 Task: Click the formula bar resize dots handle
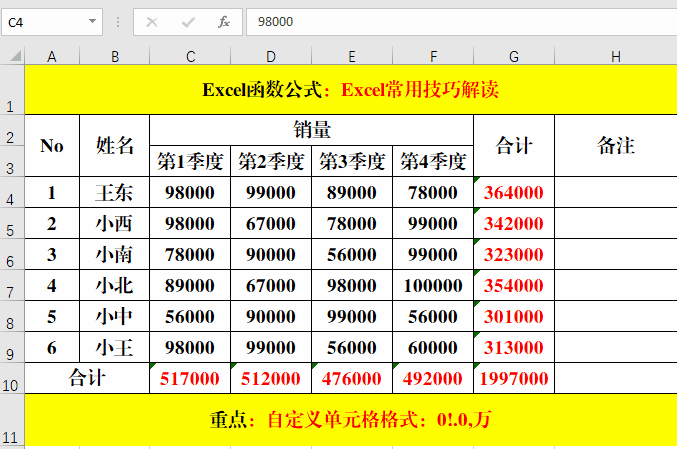coord(118,22)
